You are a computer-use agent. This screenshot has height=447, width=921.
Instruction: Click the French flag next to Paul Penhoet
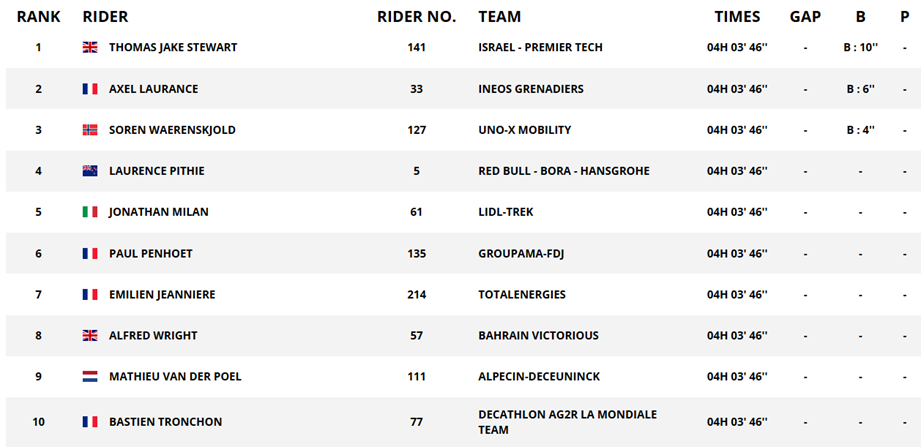point(90,253)
